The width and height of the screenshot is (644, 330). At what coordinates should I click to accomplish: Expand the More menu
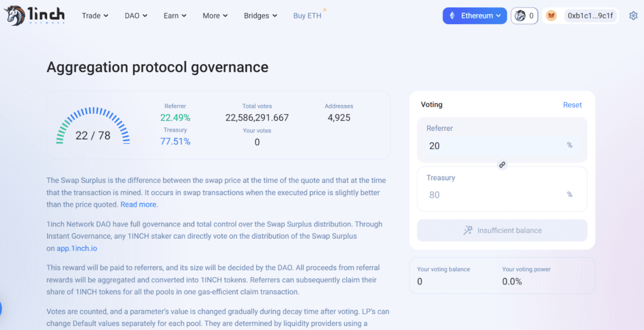tap(215, 16)
